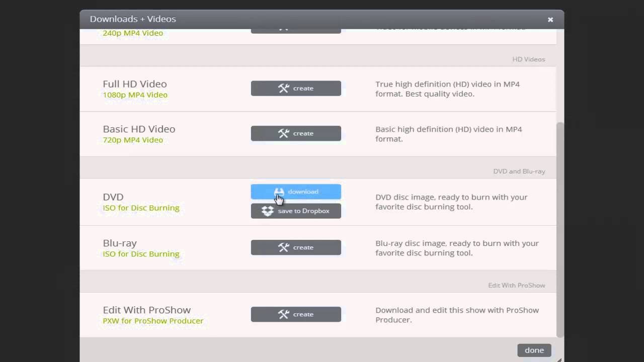The height and width of the screenshot is (362, 644).
Task: Click the 'DVD and Blu-ray' section header
Action: click(519, 171)
